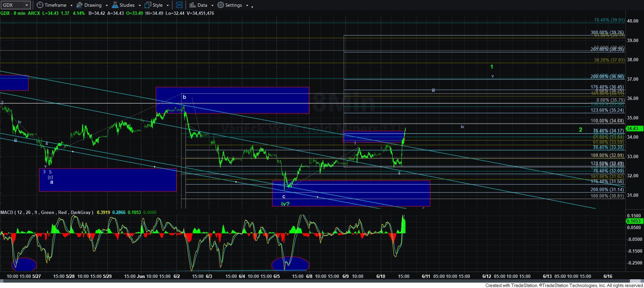Select the 123.60% (35.24) Fibonacci label
This screenshot has height=288, width=644.
click(607, 110)
